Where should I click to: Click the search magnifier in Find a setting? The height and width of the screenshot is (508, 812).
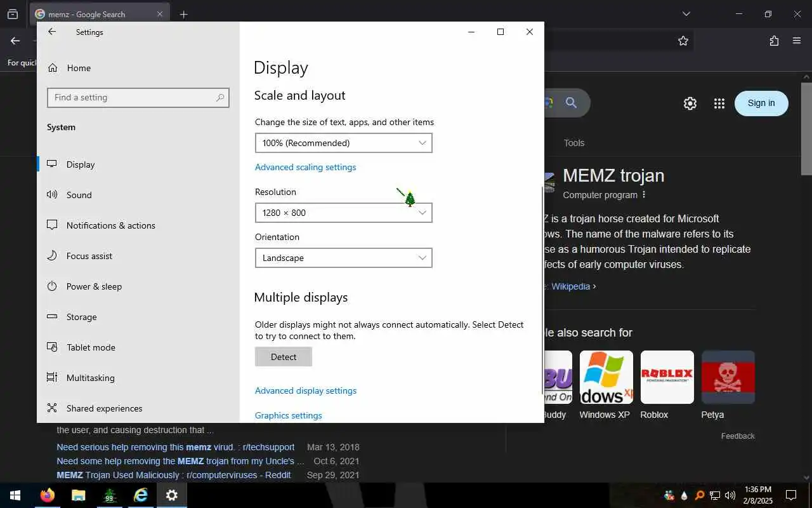pos(220,98)
